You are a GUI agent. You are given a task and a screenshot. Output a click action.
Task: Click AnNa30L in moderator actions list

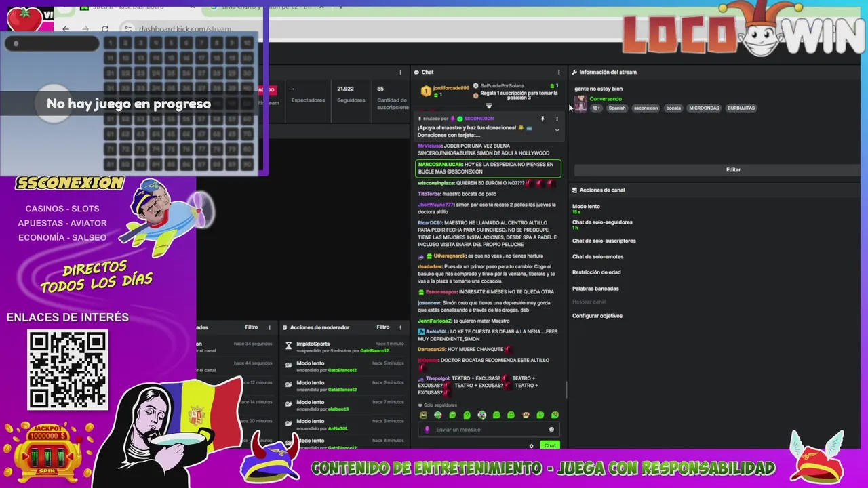(x=338, y=428)
